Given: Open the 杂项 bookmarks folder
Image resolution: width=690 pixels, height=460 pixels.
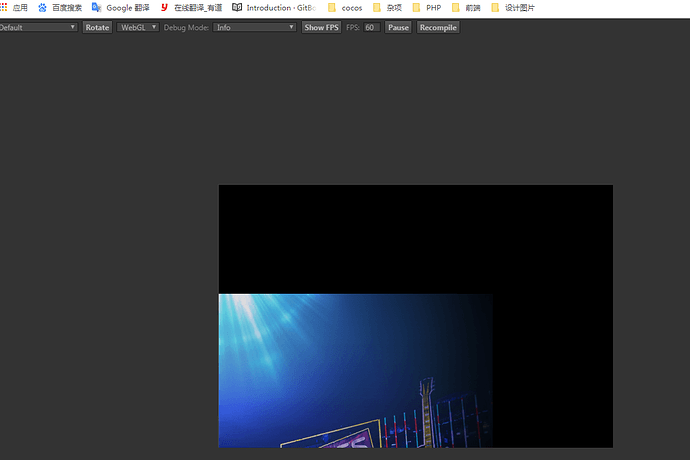Looking at the screenshot, I should [x=387, y=7].
